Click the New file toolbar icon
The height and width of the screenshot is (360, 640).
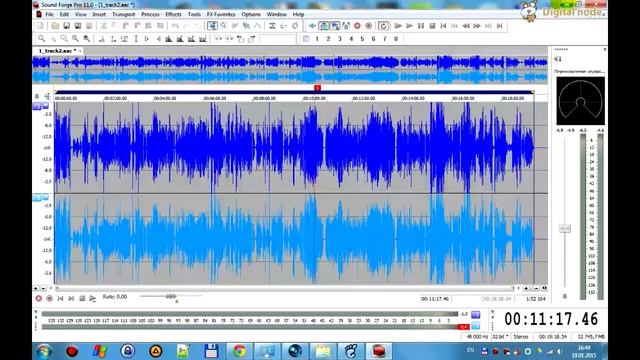pos(40,26)
